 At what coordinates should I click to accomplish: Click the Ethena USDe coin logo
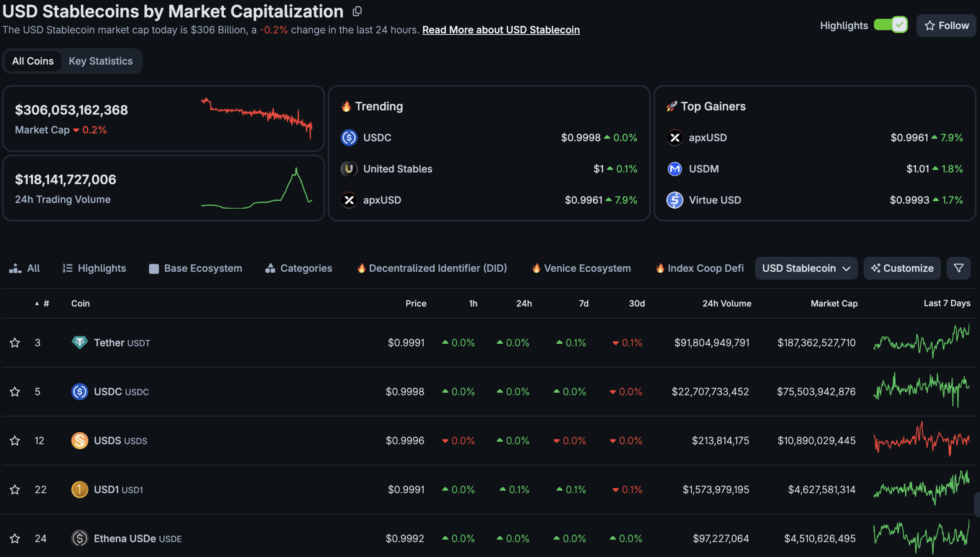(80, 538)
